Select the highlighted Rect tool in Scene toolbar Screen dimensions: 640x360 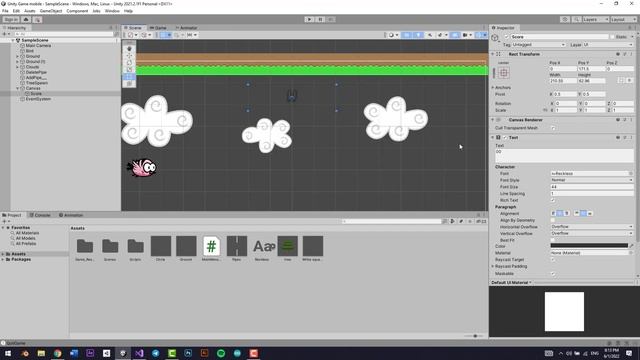[x=129, y=76]
